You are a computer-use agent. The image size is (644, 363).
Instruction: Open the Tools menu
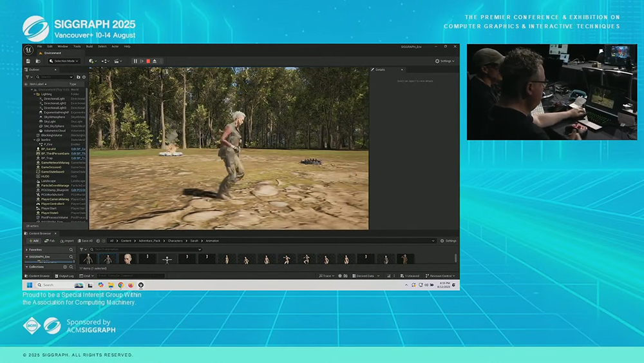point(77,46)
